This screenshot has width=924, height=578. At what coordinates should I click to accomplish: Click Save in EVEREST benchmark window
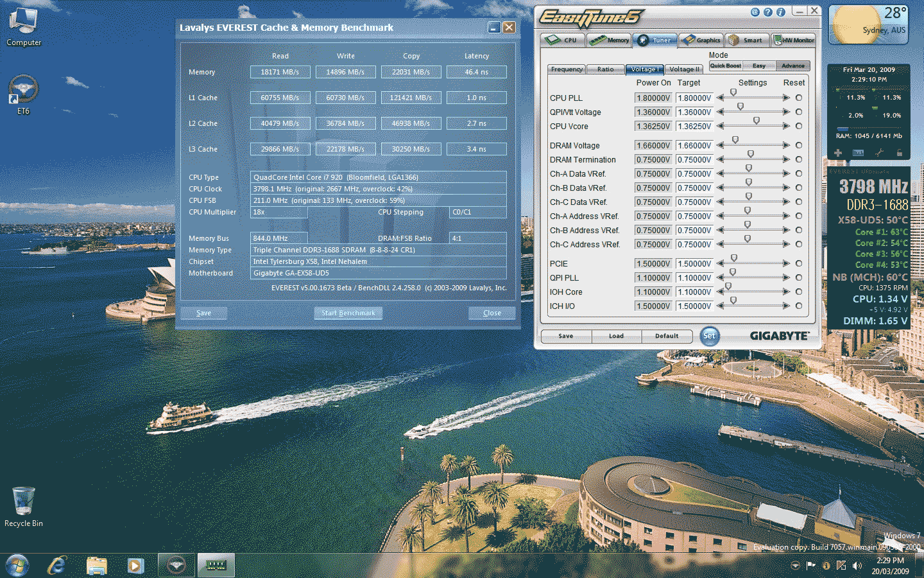point(203,313)
